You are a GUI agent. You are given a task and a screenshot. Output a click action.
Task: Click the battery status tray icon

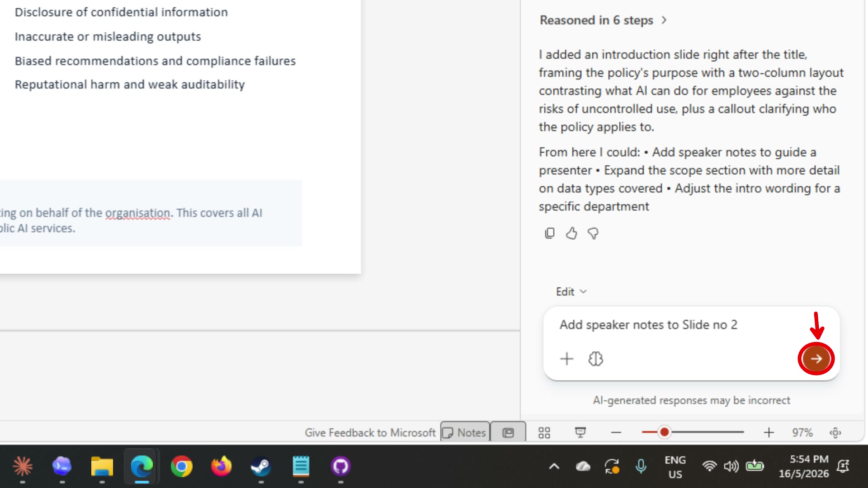pyautogui.click(x=755, y=465)
